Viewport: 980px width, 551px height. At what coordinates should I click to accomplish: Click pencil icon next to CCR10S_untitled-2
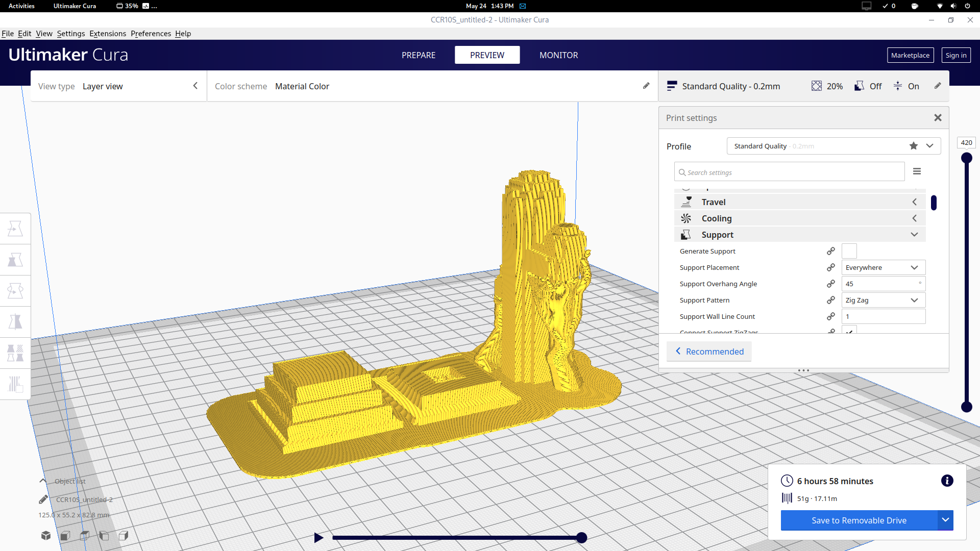tap(43, 499)
